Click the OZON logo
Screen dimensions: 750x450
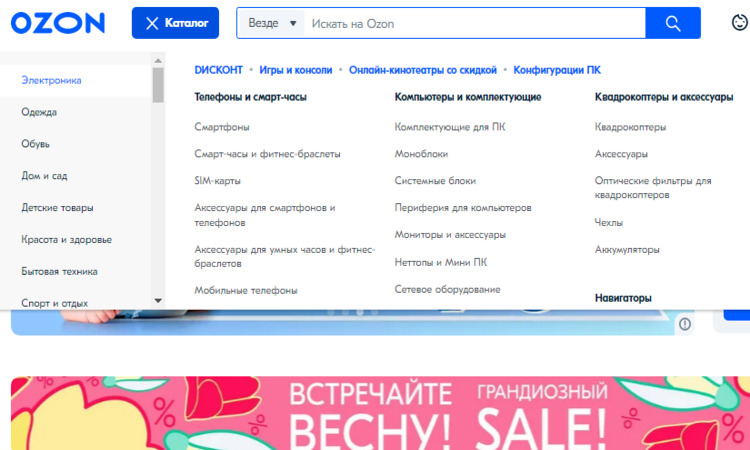[x=58, y=23]
